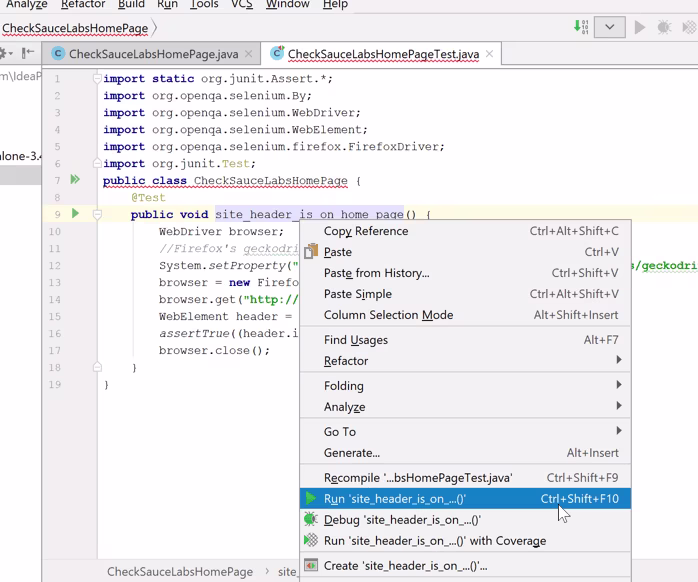Click the Make Project build icon
The height and width of the screenshot is (582, 698).
tap(581, 27)
